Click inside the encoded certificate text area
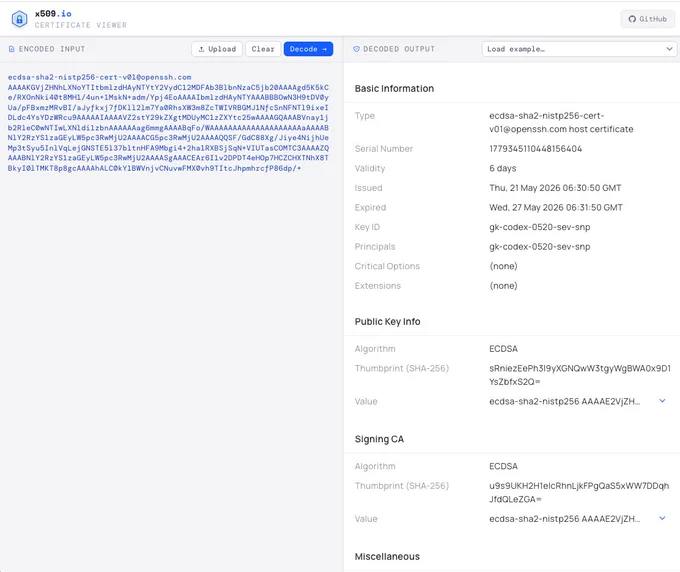 pyautogui.click(x=171, y=317)
